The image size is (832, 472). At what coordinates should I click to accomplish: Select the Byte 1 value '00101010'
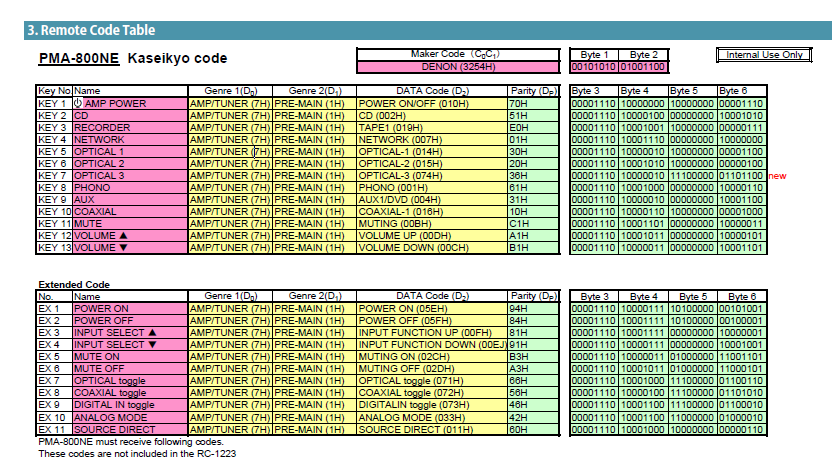click(593, 67)
